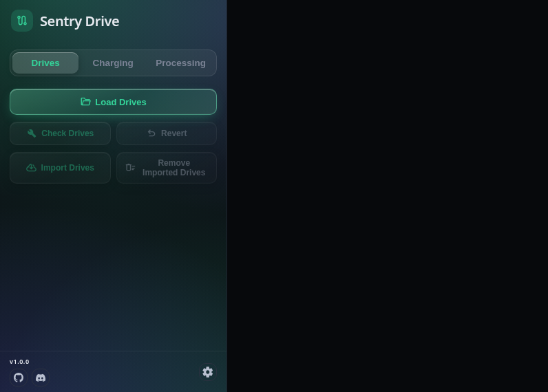Click the Import Drives button

(60, 168)
